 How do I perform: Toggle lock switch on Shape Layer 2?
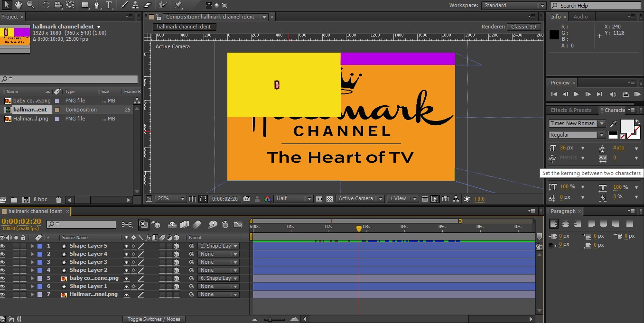pyautogui.click(x=23, y=270)
